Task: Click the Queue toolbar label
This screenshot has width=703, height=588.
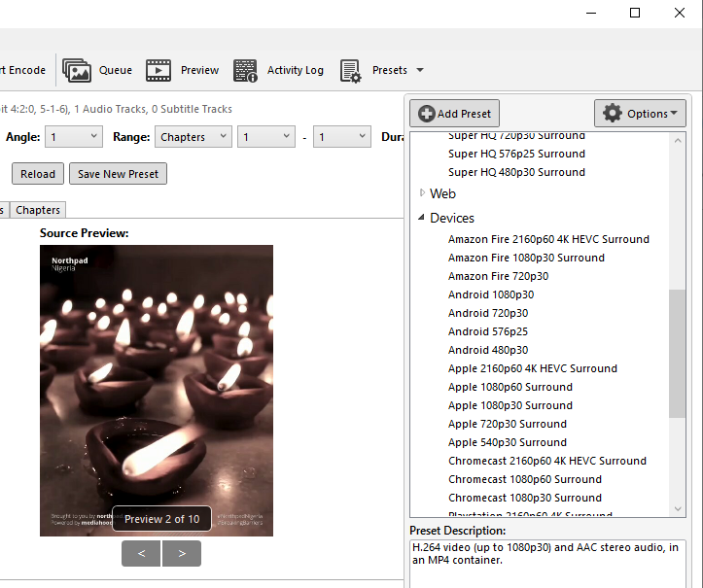Action: coord(116,70)
